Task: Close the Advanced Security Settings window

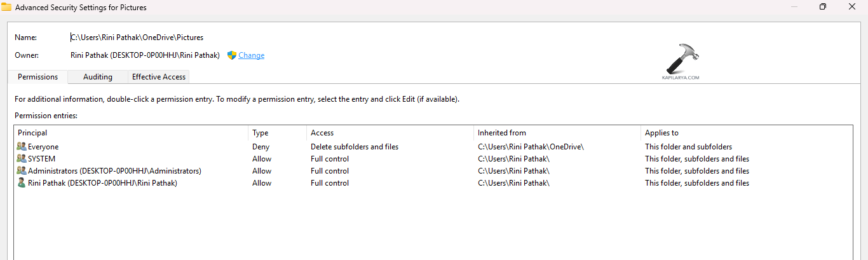Action: click(853, 7)
